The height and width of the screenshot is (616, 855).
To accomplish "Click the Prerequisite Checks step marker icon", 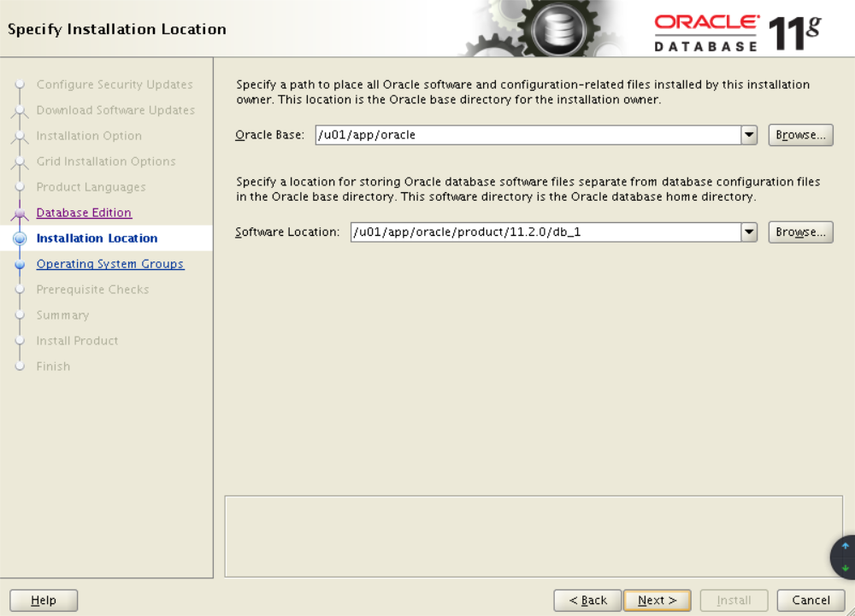I will (x=21, y=290).
